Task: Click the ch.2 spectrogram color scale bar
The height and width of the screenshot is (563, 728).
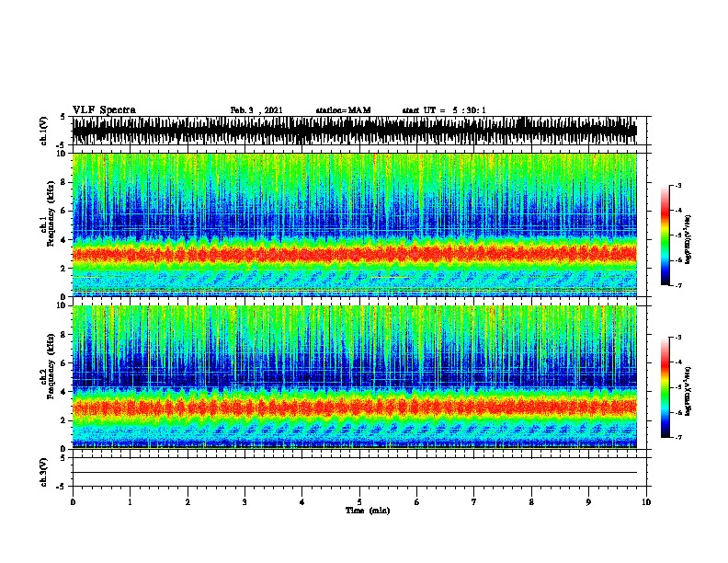Action: pyautogui.click(x=665, y=387)
